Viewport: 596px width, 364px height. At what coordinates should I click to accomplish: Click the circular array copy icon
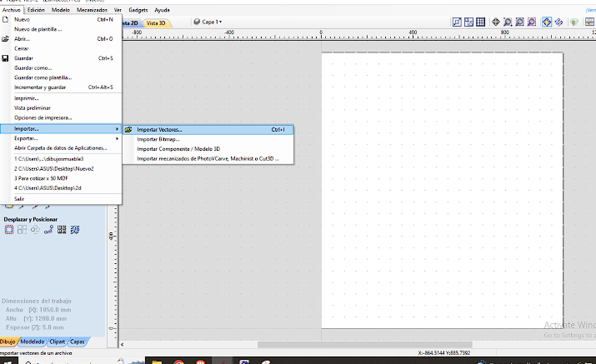click(x=35, y=230)
